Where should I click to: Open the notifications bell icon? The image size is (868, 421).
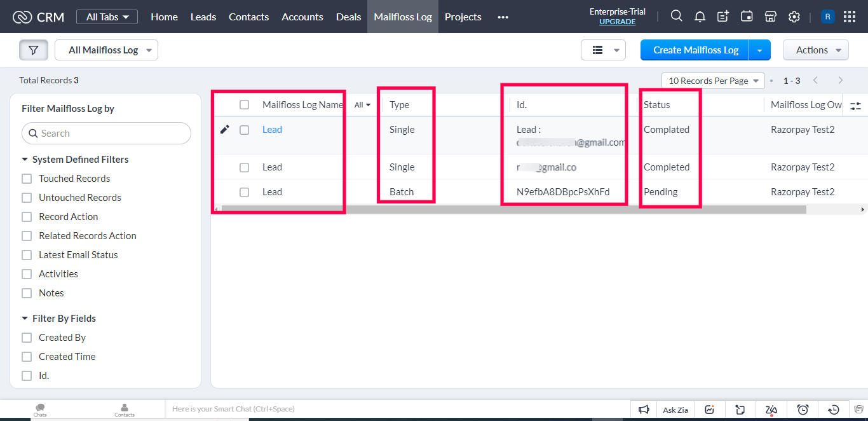(x=700, y=17)
